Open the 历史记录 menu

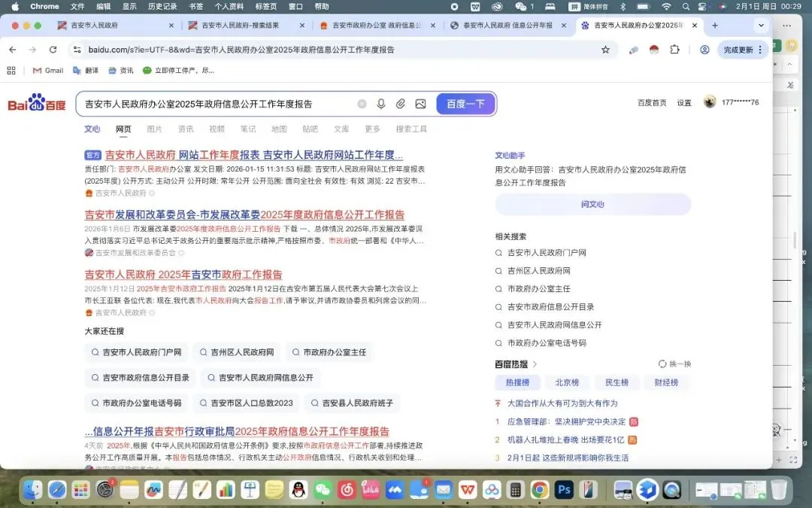point(162,7)
